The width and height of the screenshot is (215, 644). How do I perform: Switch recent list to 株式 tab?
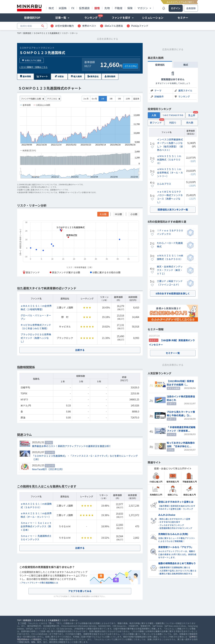point(186,65)
